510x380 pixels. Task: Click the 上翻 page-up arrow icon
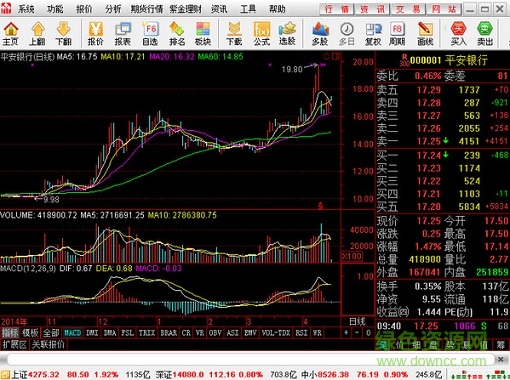[x=37, y=34]
